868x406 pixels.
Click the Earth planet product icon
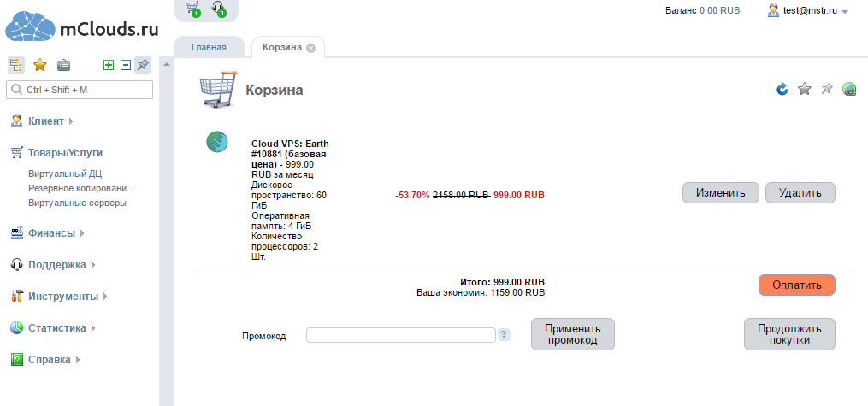pos(217,142)
